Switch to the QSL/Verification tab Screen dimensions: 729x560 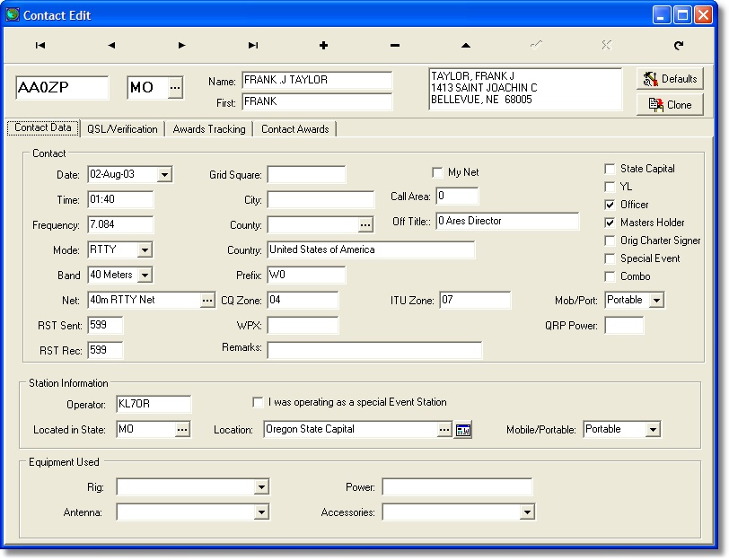(122, 129)
